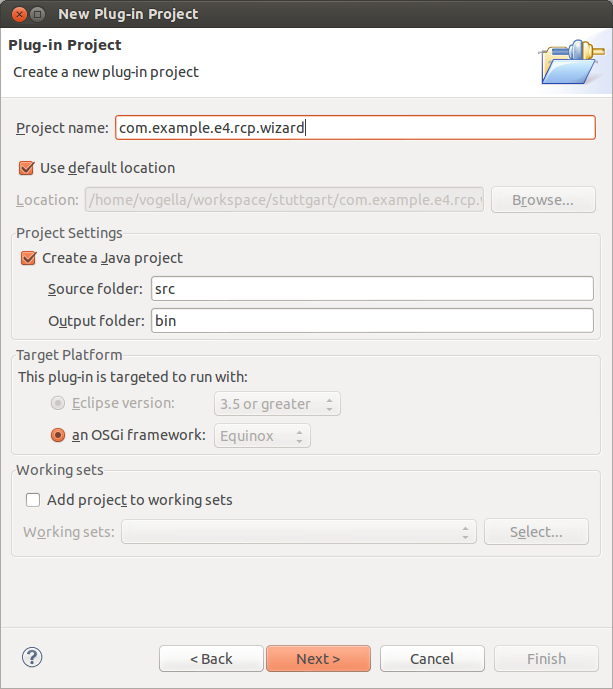Go Back to the previous page
This screenshot has width=613, height=689.
click(211, 659)
